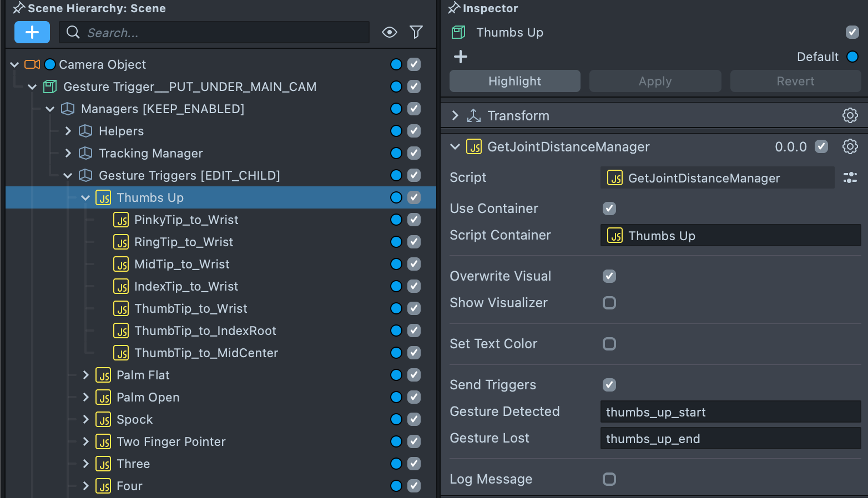Screen dimensions: 868x498
Task: Click the blue add object plus button
Action: 32,32
